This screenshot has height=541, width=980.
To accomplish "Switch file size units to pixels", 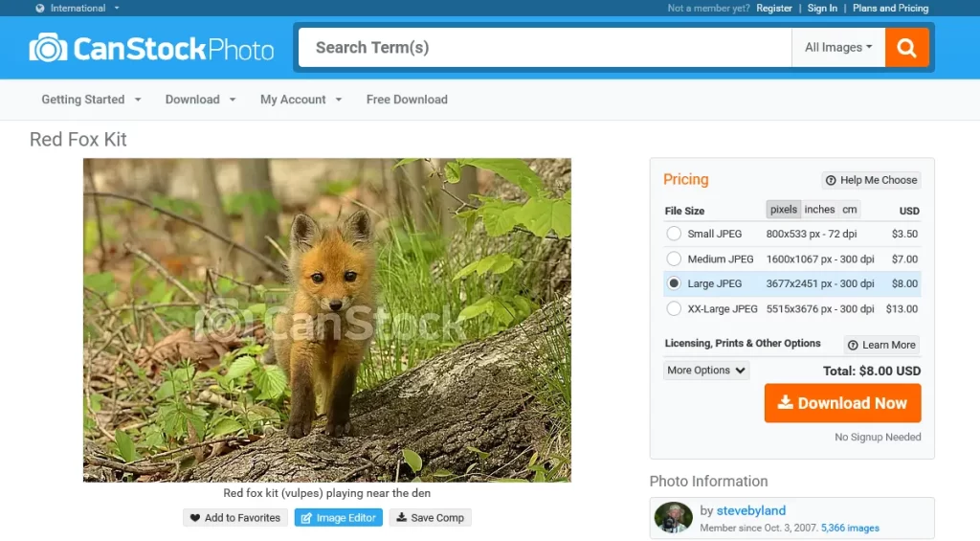I will [x=784, y=210].
